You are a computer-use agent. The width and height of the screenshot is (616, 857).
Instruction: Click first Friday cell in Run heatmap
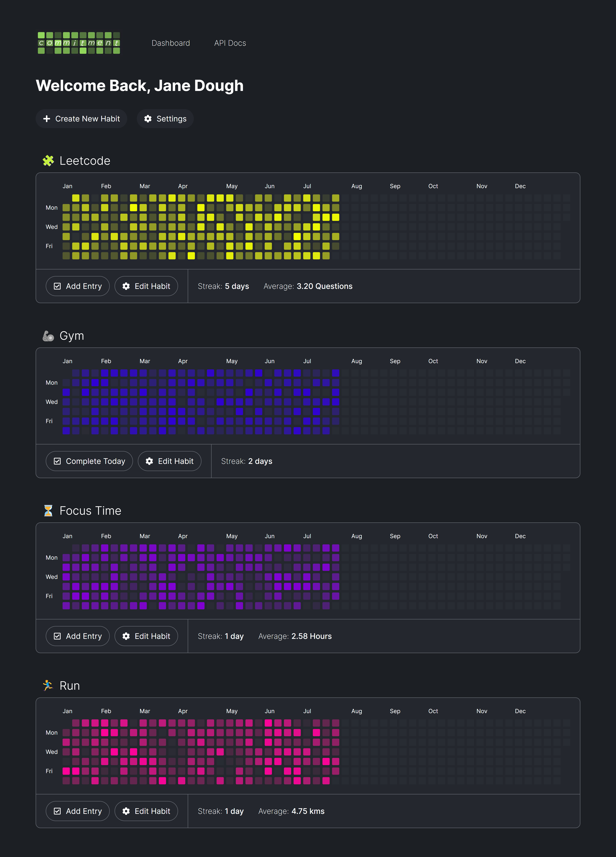pyautogui.click(x=66, y=771)
